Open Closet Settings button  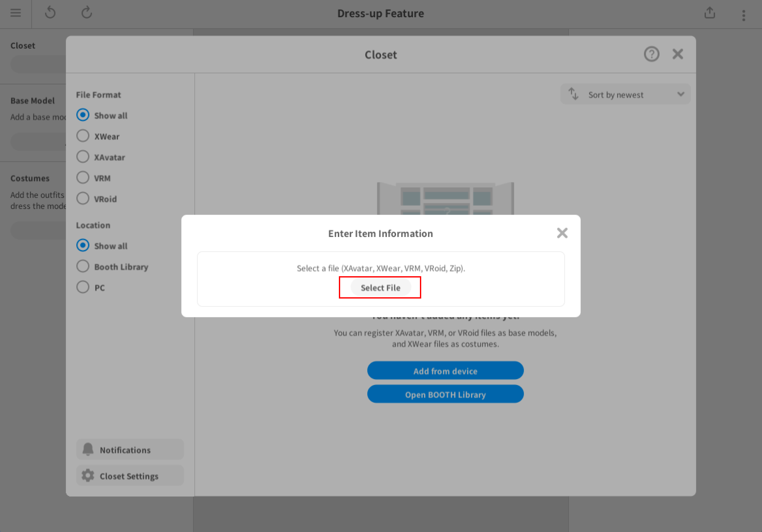(x=130, y=476)
